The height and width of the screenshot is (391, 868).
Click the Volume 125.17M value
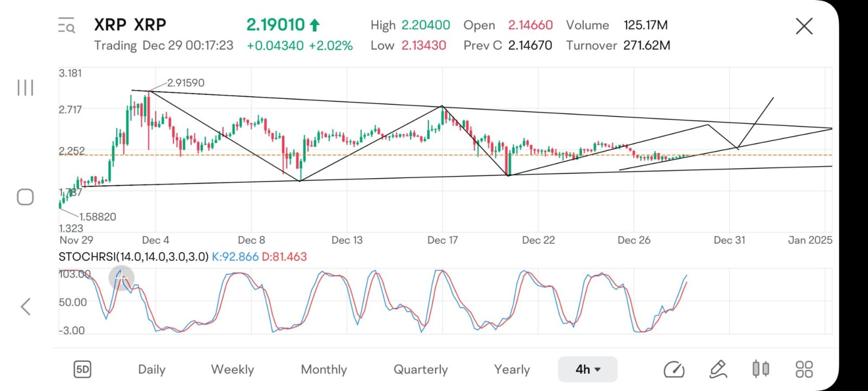[x=646, y=25]
